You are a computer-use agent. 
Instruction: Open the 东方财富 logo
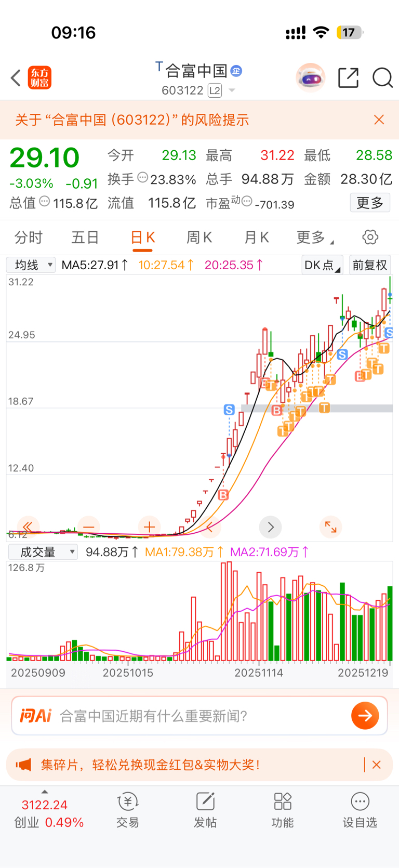[x=39, y=78]
